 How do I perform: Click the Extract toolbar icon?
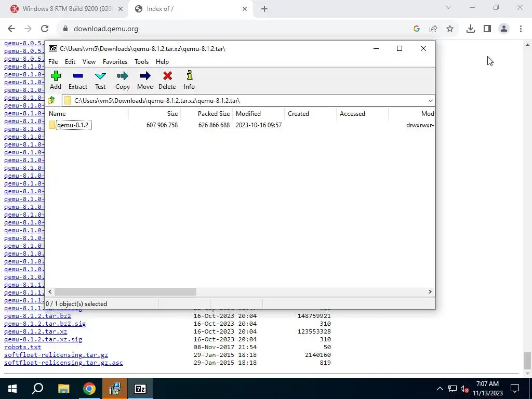78,80
